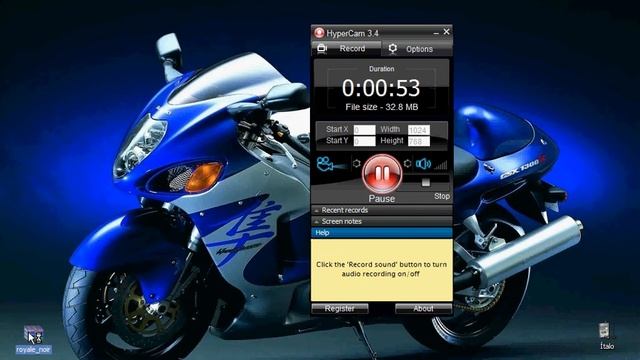This screenshot has width=640, height=360.
Task: Click the 'Record sound' help message text
Action: pos(382,269)
